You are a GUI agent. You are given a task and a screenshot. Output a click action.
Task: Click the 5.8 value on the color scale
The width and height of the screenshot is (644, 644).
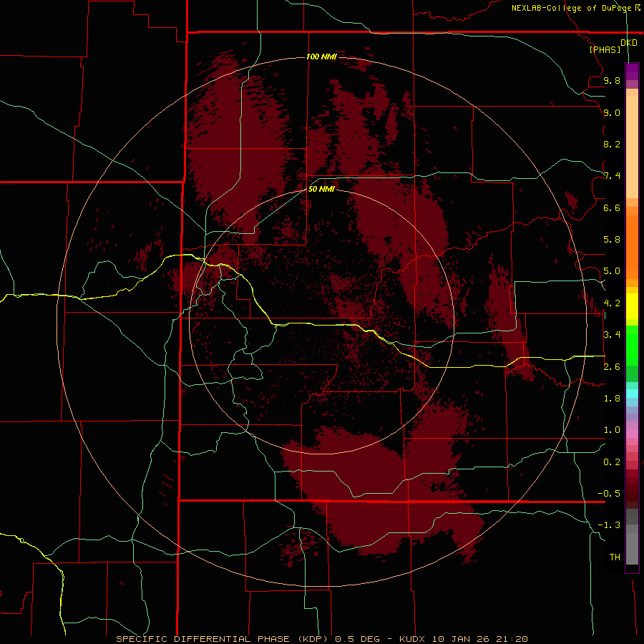(612, 240)
